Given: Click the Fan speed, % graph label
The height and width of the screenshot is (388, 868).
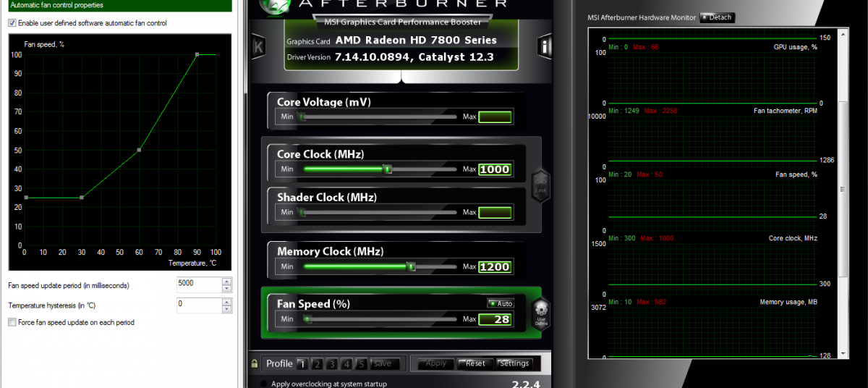Looking at the screenshot, I should pyautogui.click(x=796, y=174).
